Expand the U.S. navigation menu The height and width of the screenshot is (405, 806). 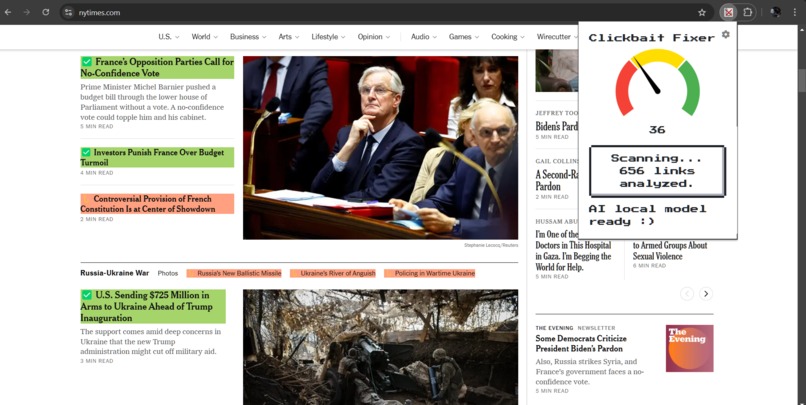[169, 36]
